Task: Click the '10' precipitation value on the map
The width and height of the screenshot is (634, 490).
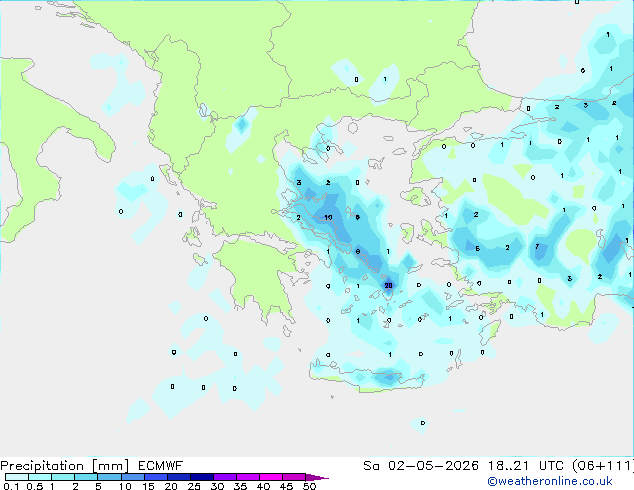Action: tap(328, 218)
